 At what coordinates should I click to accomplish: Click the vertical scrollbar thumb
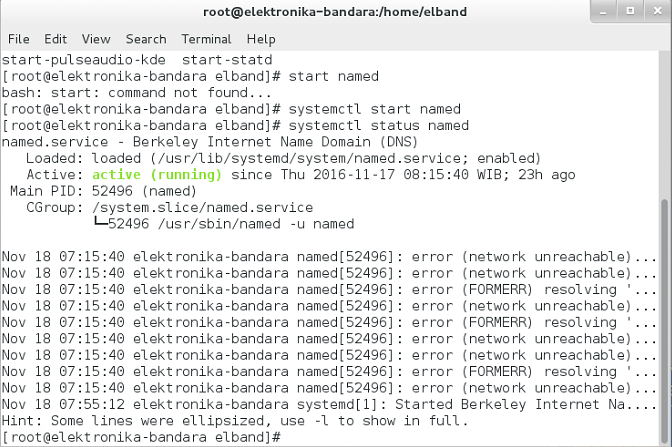[665, 322]
